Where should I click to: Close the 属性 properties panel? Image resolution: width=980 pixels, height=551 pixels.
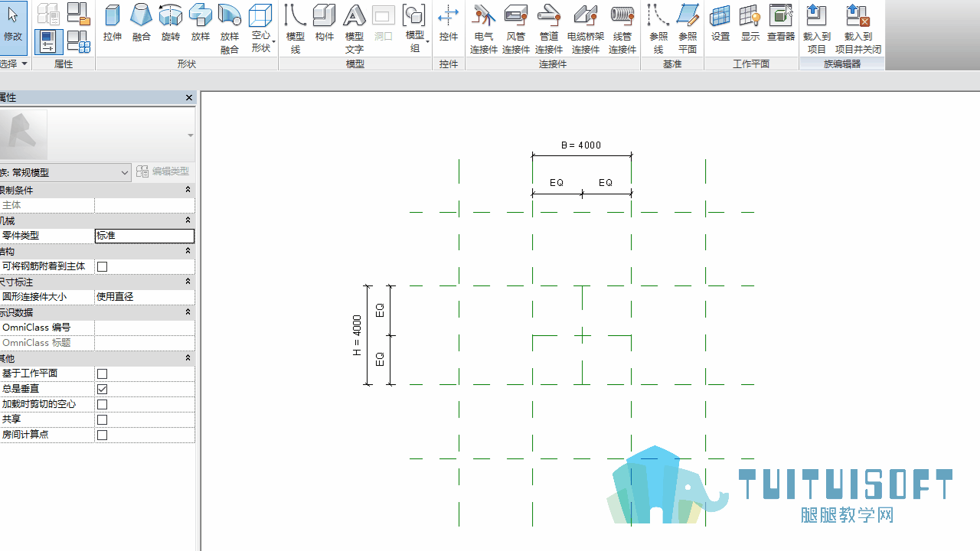click(x=189, y=98)
